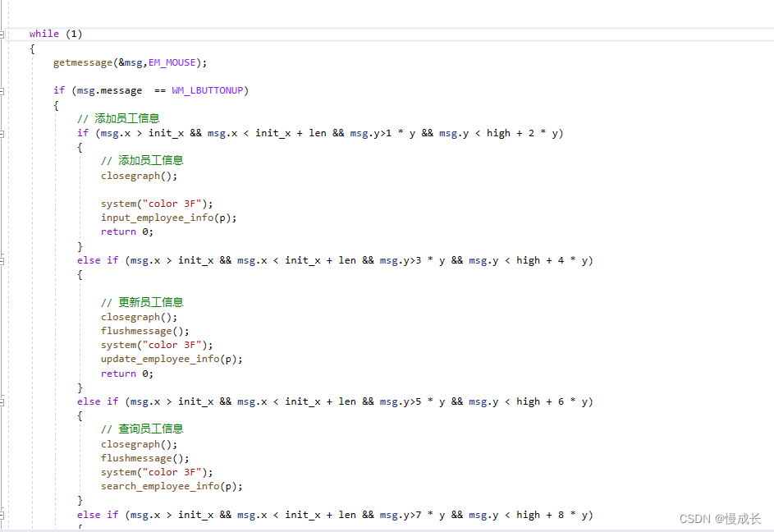Click the 查询员工信息 comment
Viewport: 774px width, 532px height.
[142, 429]
